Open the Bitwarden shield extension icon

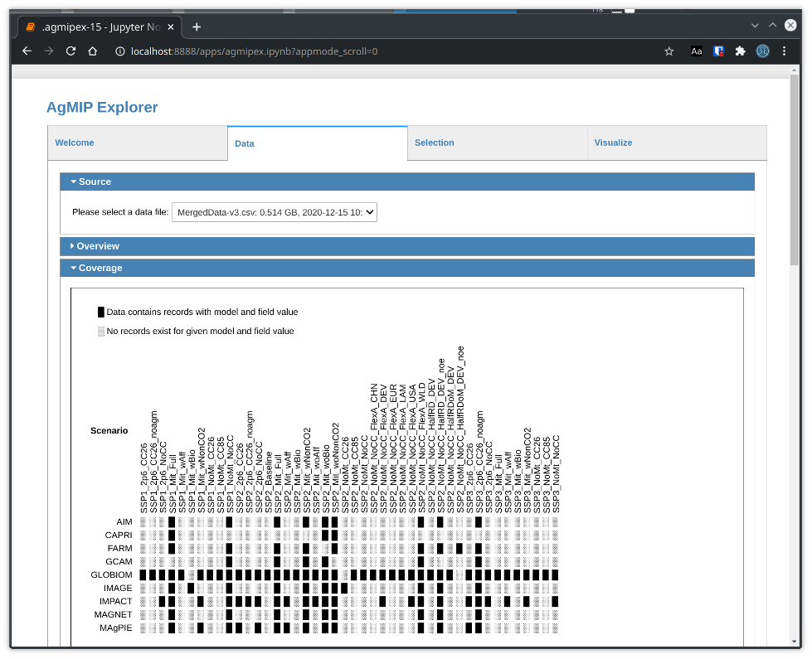point(718,51)
